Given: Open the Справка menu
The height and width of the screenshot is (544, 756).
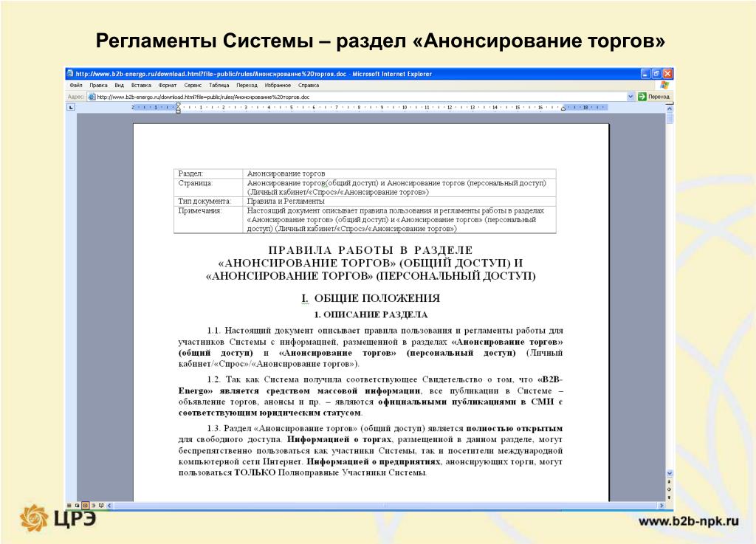Looking at the screenshot, I should (x=309, y=86).
